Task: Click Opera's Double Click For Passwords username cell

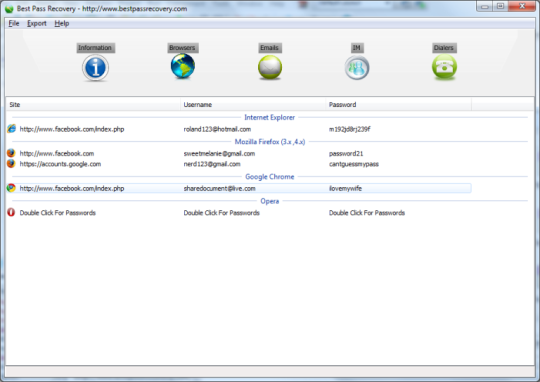Action: pyautogui.click(x=221, y=213)
